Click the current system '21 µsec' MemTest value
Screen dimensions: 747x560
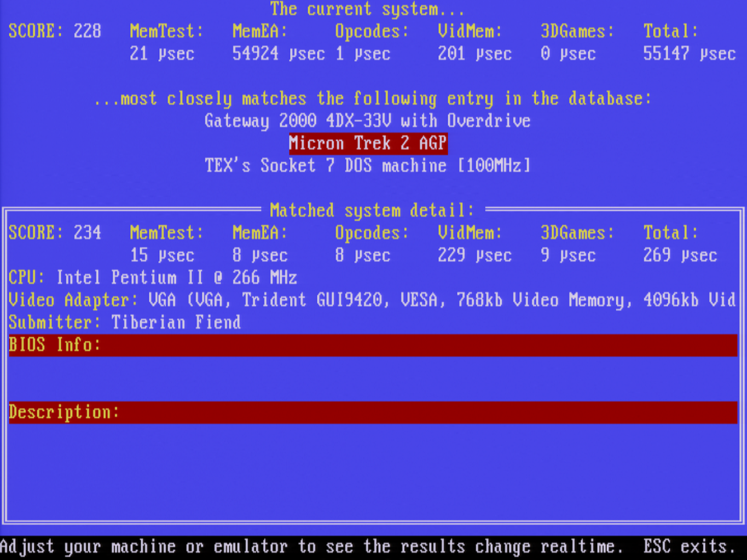point(162,54)
